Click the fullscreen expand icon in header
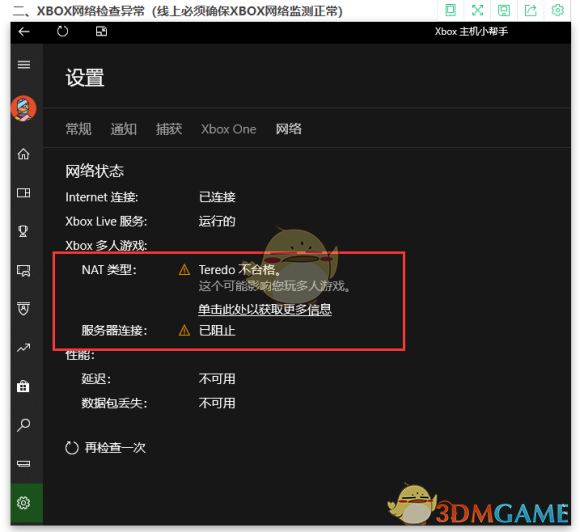 (478, 10)
